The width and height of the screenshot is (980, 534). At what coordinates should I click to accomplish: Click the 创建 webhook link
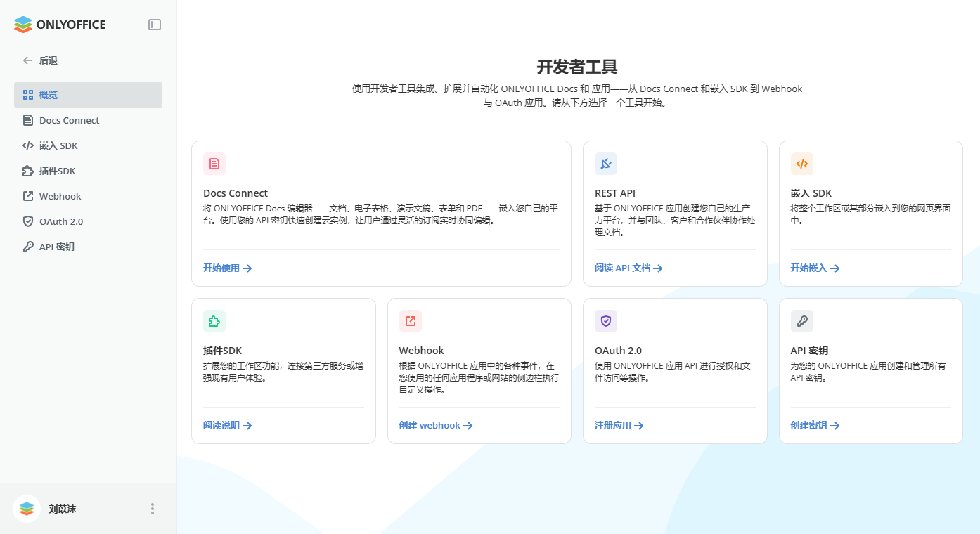point(436,425)
